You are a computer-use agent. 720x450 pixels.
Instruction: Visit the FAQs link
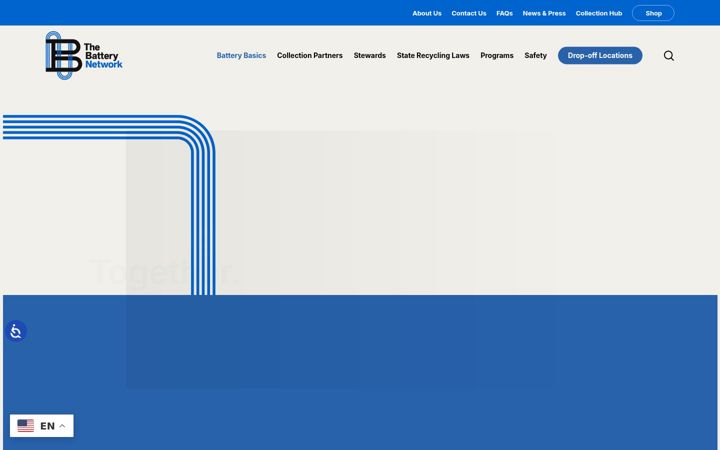point(504,13)
